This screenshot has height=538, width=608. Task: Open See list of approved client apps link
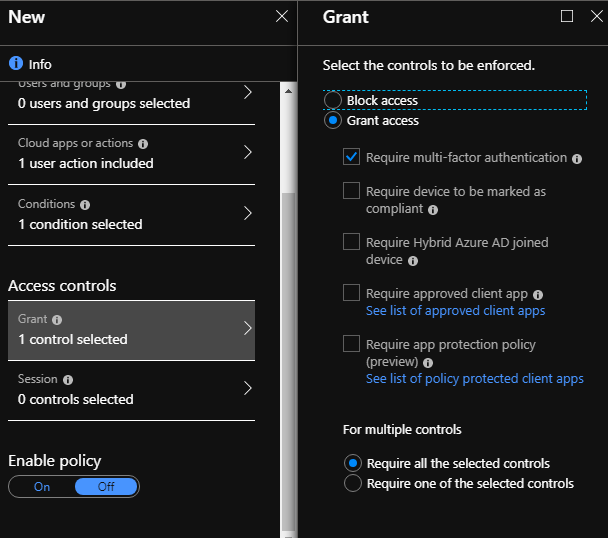[455, 311]
